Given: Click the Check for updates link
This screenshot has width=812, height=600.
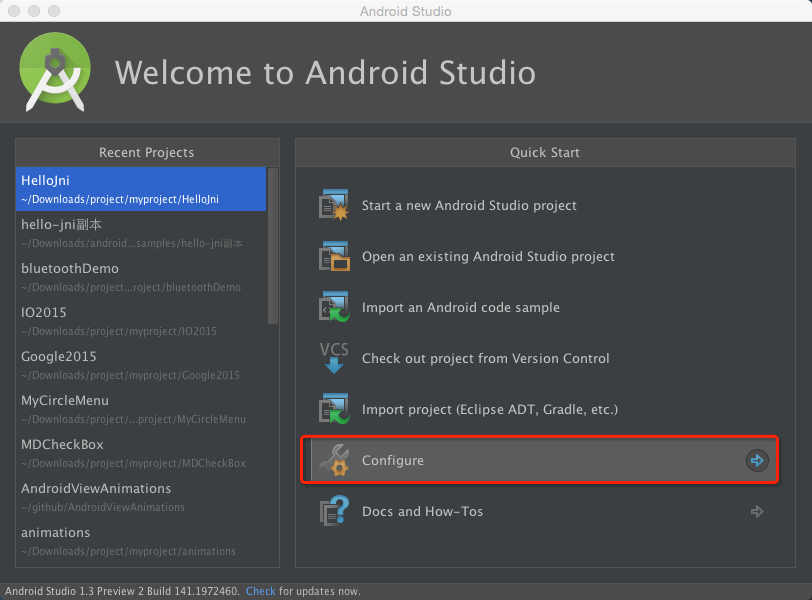Looking at the screenshot, I should [260, 591].
